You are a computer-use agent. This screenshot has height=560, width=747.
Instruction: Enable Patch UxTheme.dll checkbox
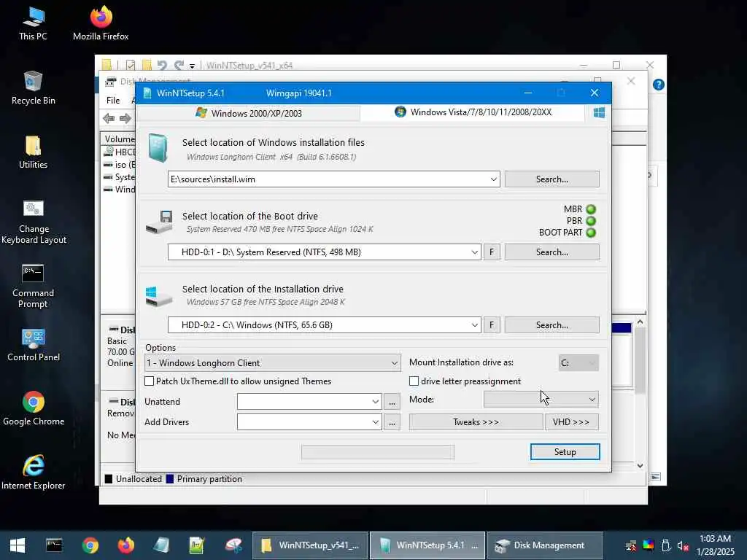(149, 381)
